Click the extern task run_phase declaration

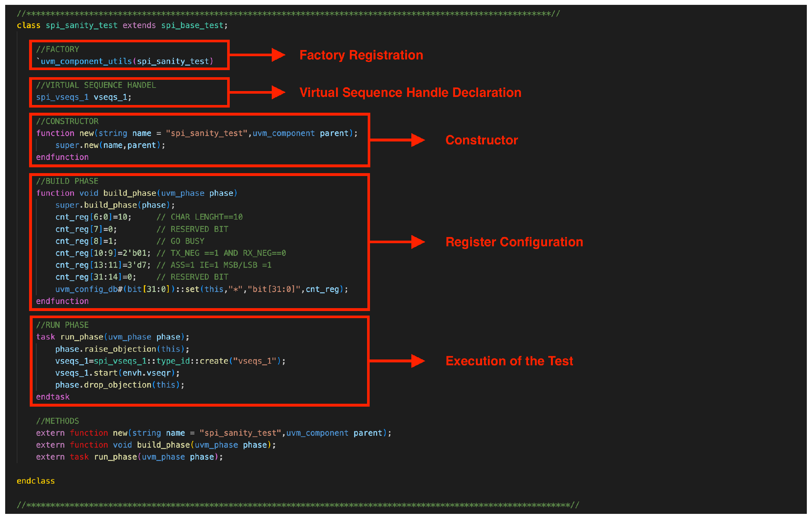[x=129, y=457]
